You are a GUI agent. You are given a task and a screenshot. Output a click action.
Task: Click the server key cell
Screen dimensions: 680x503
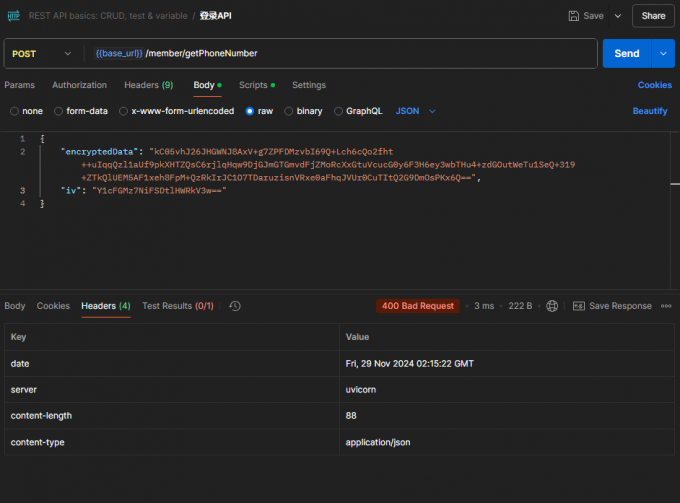coord(172,390)
